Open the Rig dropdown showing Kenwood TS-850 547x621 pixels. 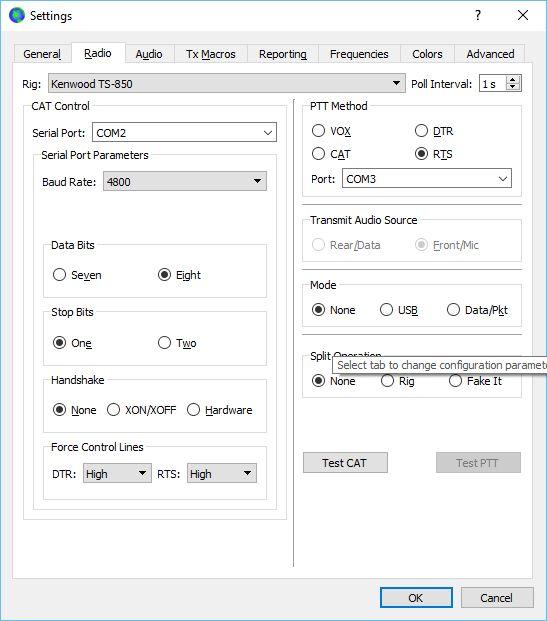(x=227, y=83)
